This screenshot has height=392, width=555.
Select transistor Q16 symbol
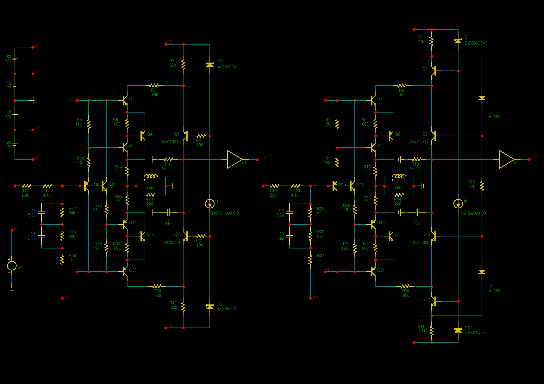(x=143, y=236)
